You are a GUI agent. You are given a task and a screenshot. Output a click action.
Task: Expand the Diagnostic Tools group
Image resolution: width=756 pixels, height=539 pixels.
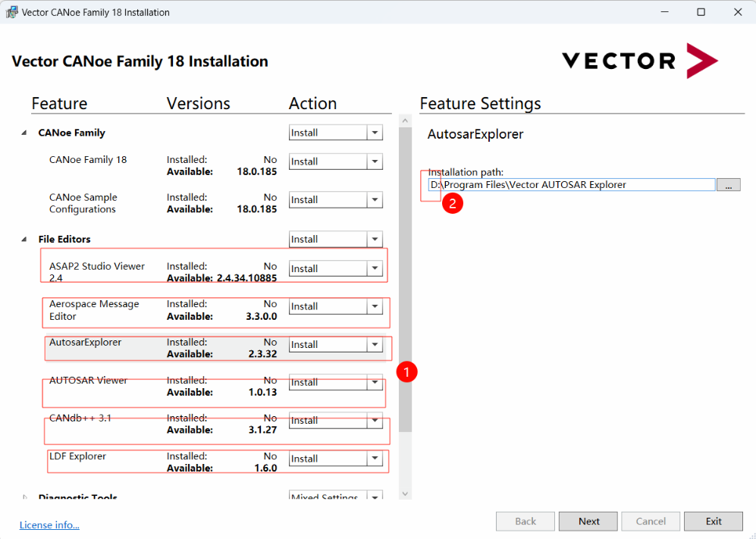tap(24, 497)
